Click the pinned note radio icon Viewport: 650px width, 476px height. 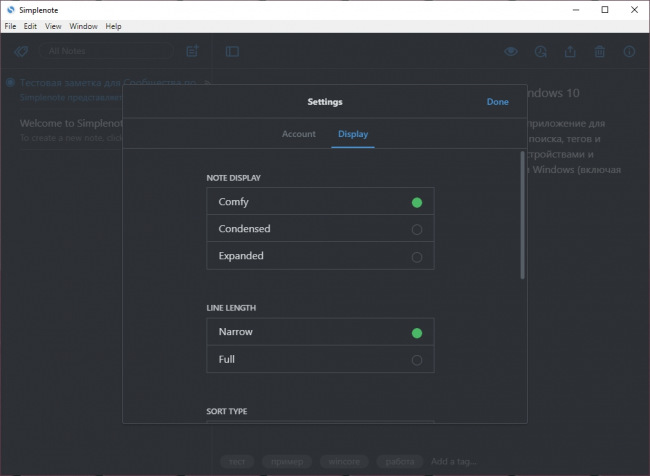[x=11, y=83]
